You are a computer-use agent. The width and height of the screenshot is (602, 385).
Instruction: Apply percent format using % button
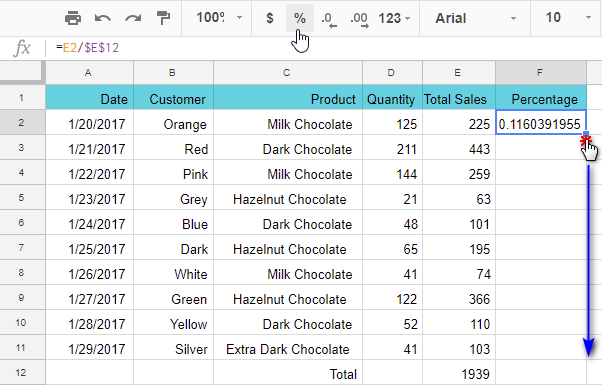(299, 18)
